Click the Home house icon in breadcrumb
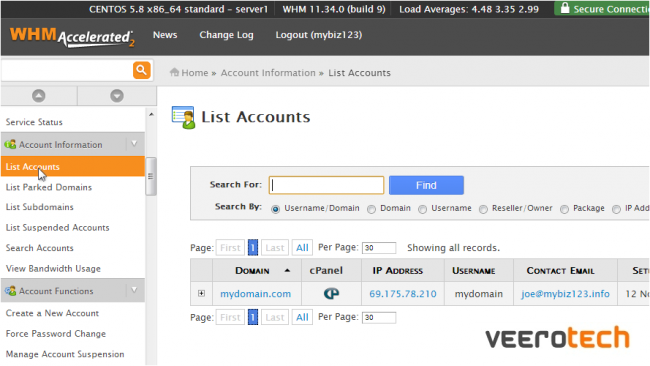This screenshot has width=650, height=366. [x=174, y=72]
